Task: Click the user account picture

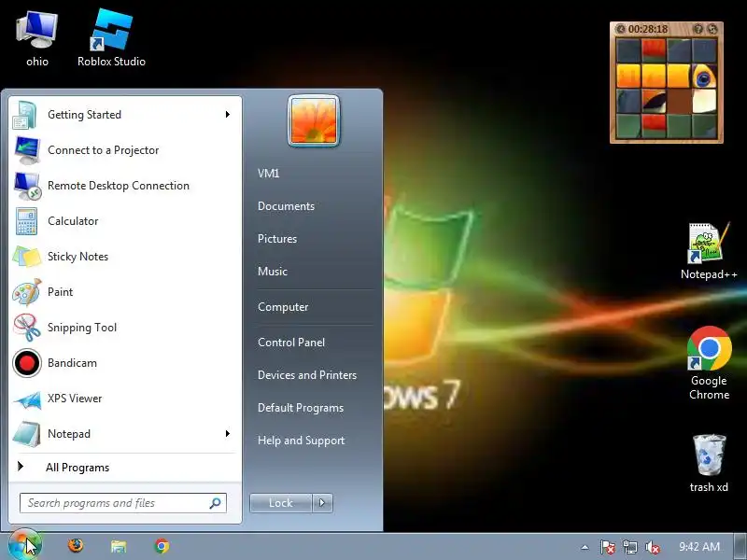Action: [314, 120]
